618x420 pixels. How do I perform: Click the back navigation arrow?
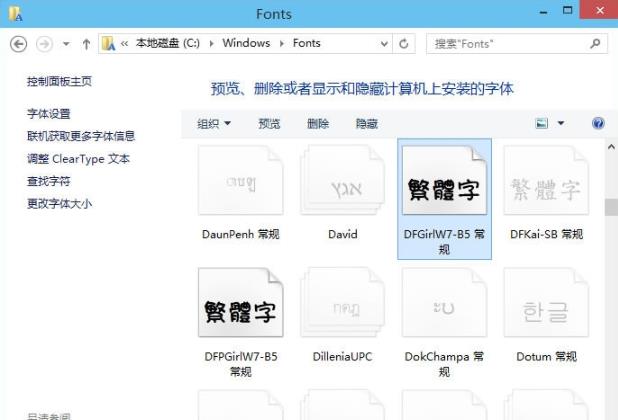point(18,44)
